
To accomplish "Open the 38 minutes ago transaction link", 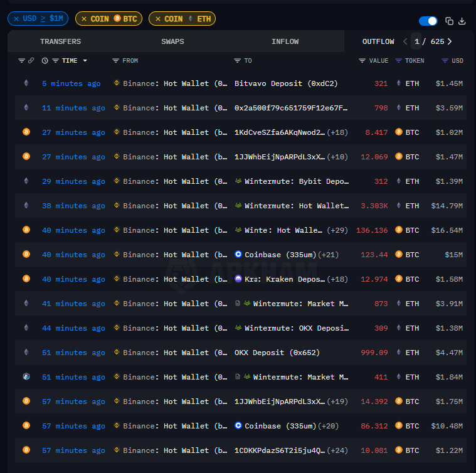I will click(x=73, y=206).
